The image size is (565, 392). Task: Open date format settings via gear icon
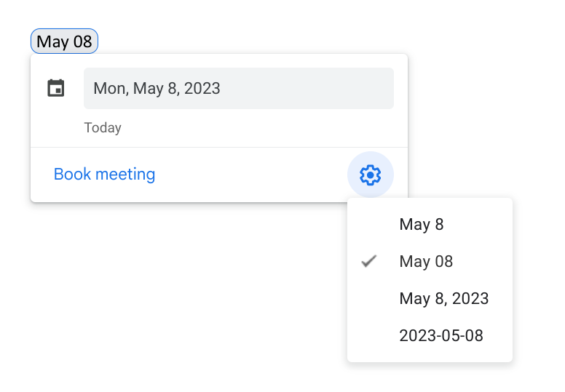pyautogui.click(x=371, y=175)
